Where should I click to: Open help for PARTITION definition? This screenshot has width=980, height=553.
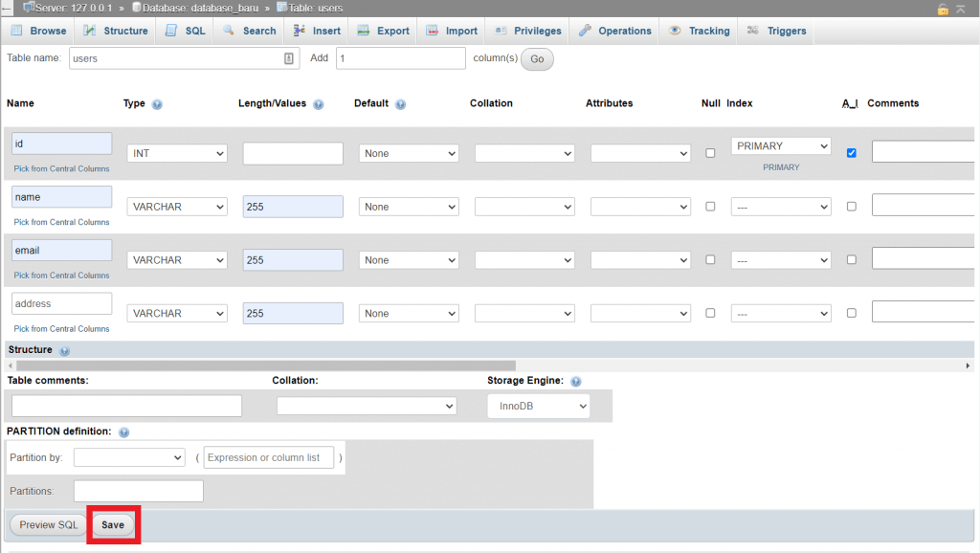(x=123, y=431)
